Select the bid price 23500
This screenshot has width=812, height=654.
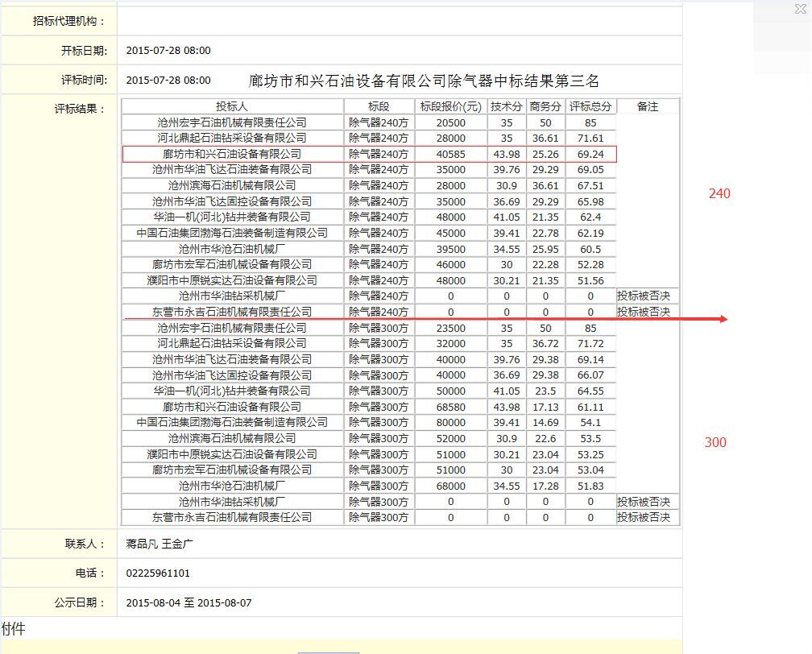[450, 329]
